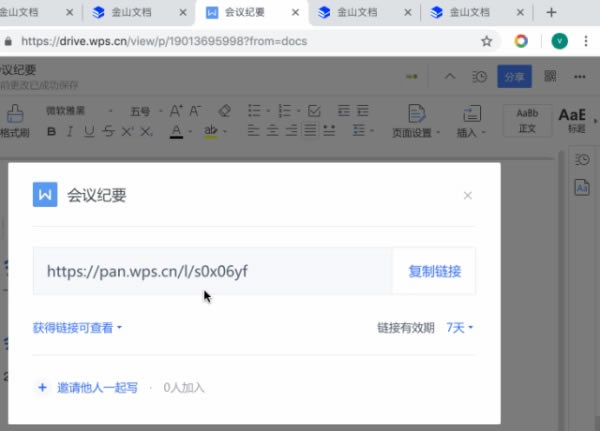Click font color A swatch
This screenshot has width=600, height=431.
click(176, 132)
